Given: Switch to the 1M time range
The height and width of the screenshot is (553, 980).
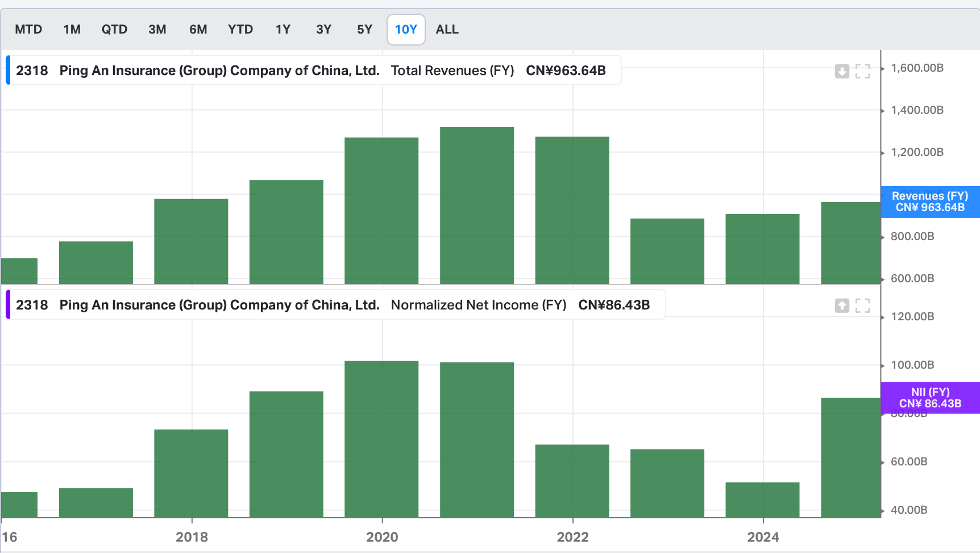Looking at the screenshot, I should tap(72, 29).
